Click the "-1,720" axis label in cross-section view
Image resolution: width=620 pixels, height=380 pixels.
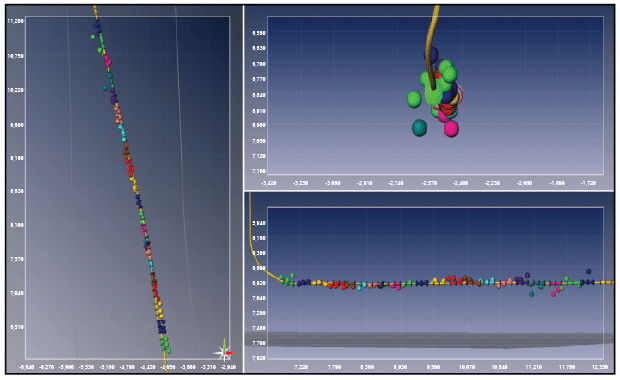[588, 183]
